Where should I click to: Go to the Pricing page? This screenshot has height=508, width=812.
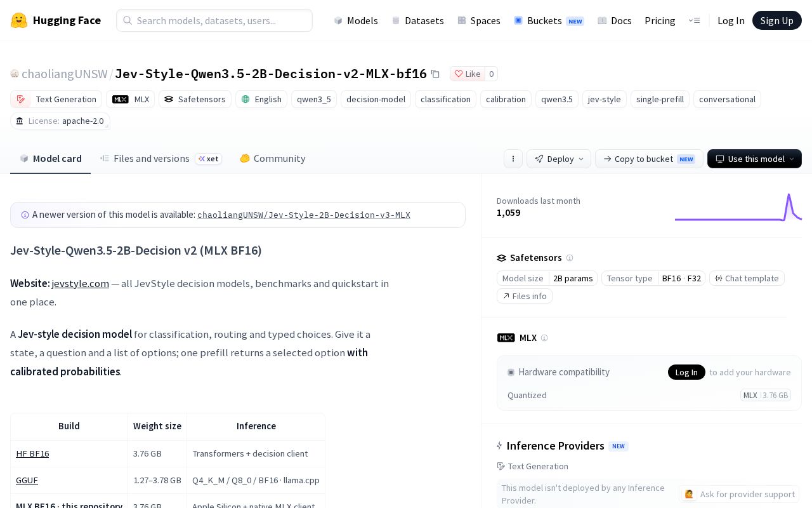(660, 20)
